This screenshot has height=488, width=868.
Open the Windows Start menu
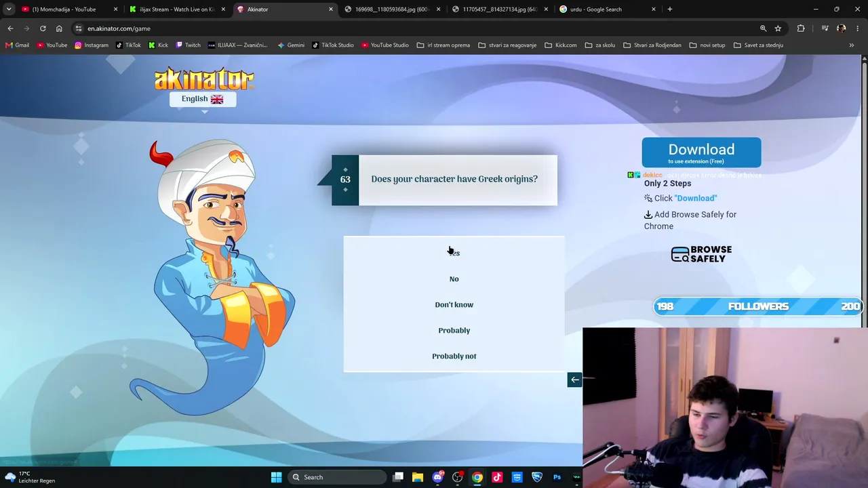[276, 477]
